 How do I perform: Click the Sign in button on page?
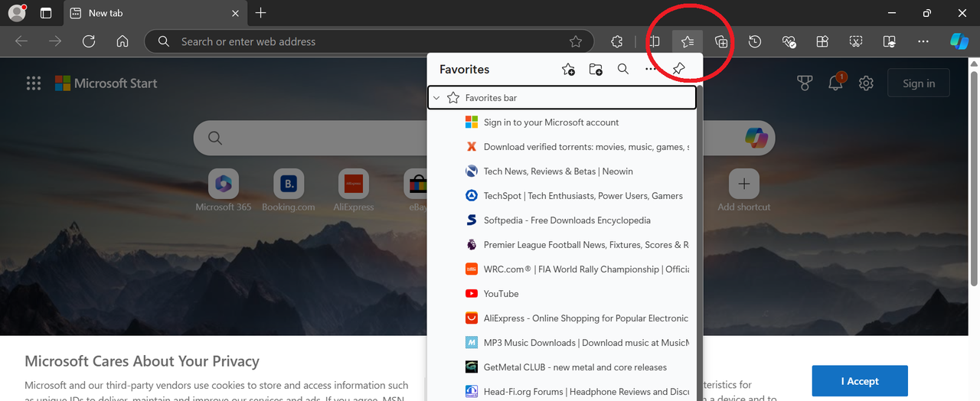click(919, 83)
